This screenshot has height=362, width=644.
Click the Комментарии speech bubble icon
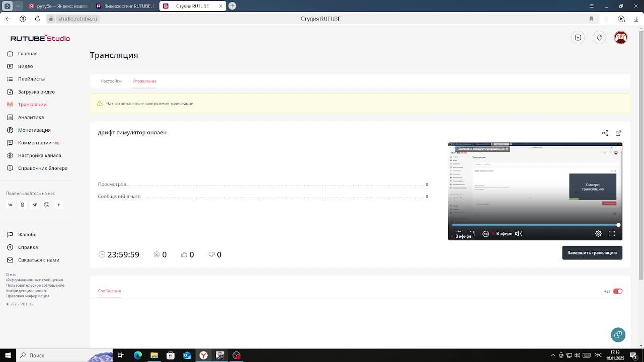coord(10,143)
